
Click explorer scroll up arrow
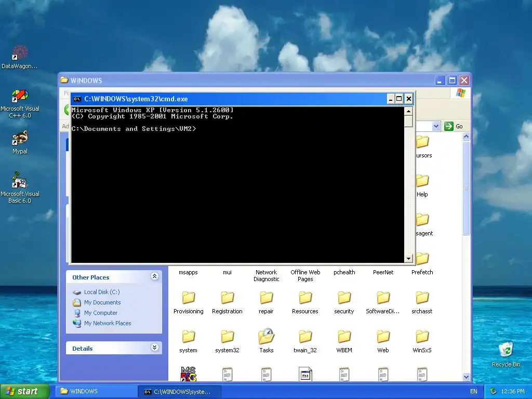(x=466, y=137)
